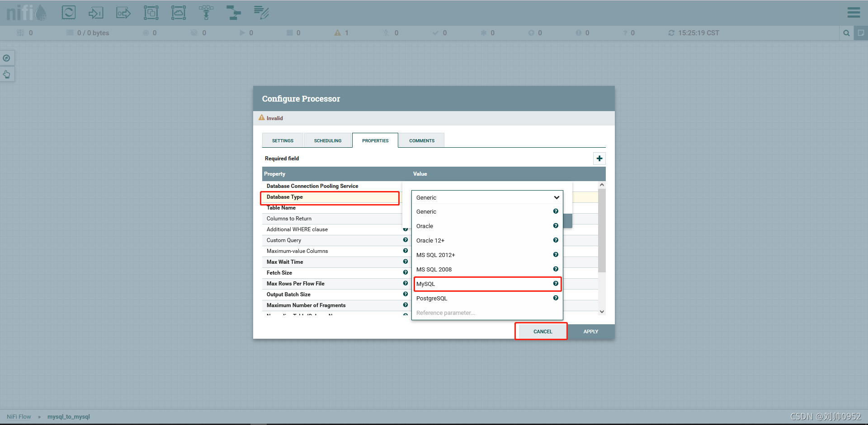Viewport: 868px width, 425px height.
Task: Expand the Navigate panel icon
Action: pyautogui.click(x=7, y=58)
